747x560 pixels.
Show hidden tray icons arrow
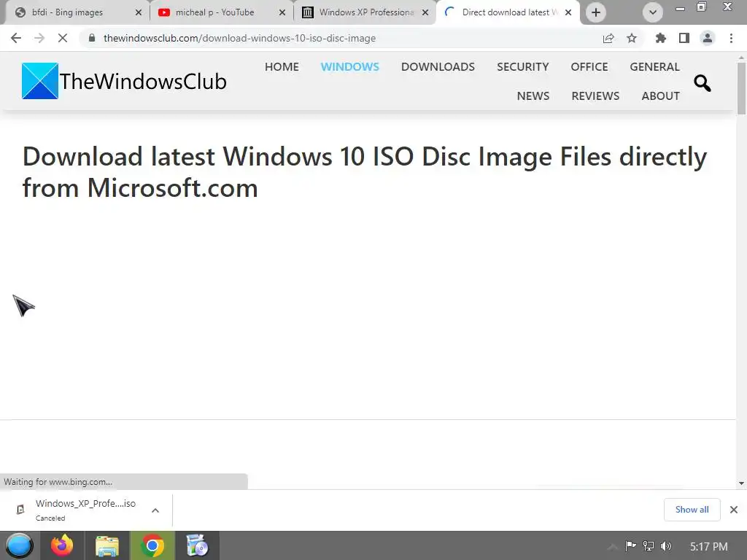(x=613, y=546)
